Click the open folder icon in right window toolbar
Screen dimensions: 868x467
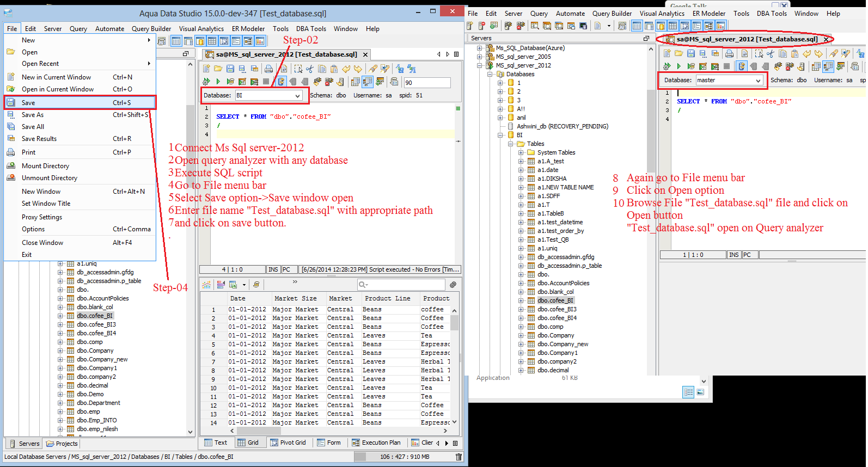pyautogui.click(x=679, y=53)
